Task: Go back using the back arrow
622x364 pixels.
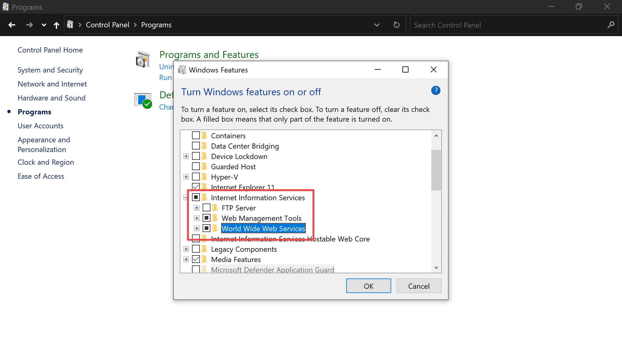Action: pos(12,25)
